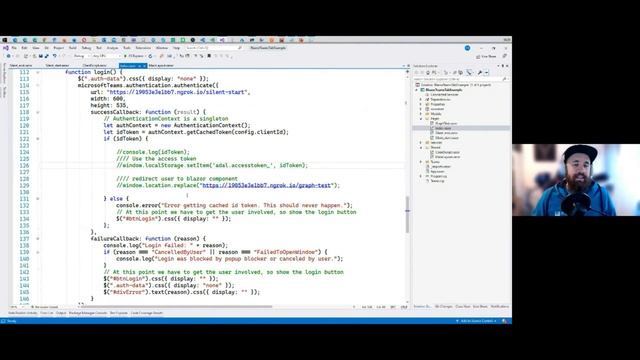Select MainLayout.razor in Solution Explorer
Screen dimensions: 640x360
(x=448, y=157)
